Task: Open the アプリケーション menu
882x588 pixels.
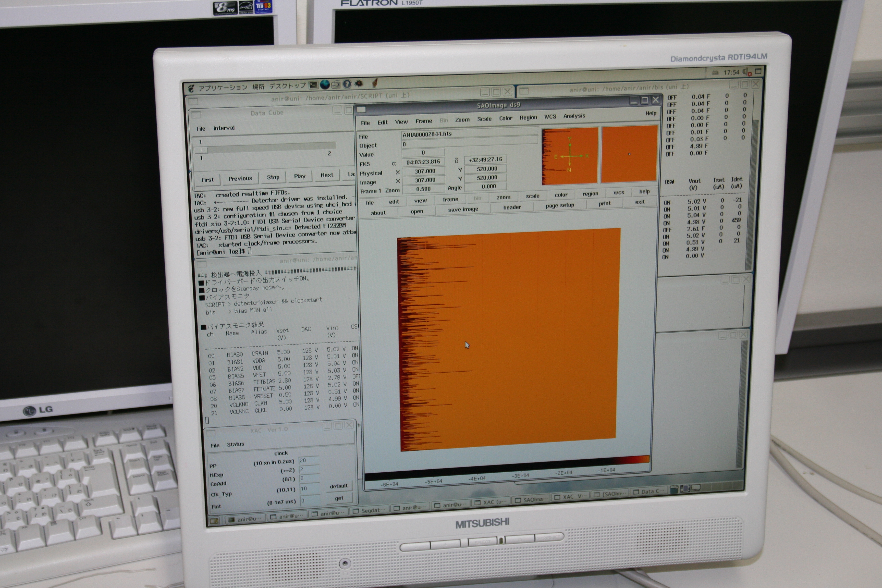Action: (x=223, y=87)
